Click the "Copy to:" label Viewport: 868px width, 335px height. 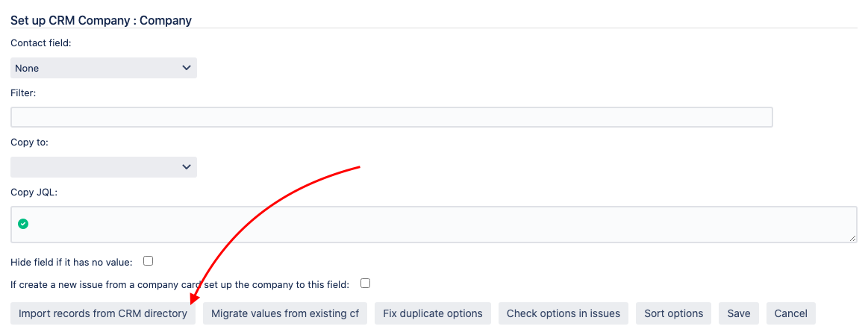pyautogui.click(x=30, y=142)
